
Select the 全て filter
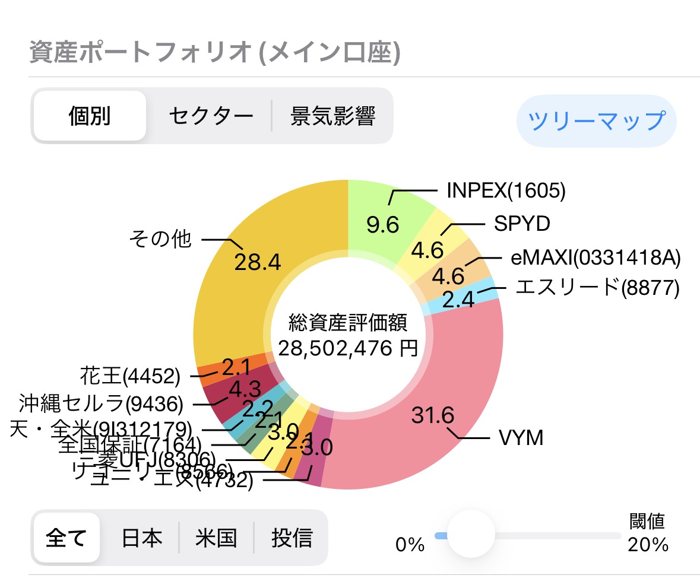66,538
